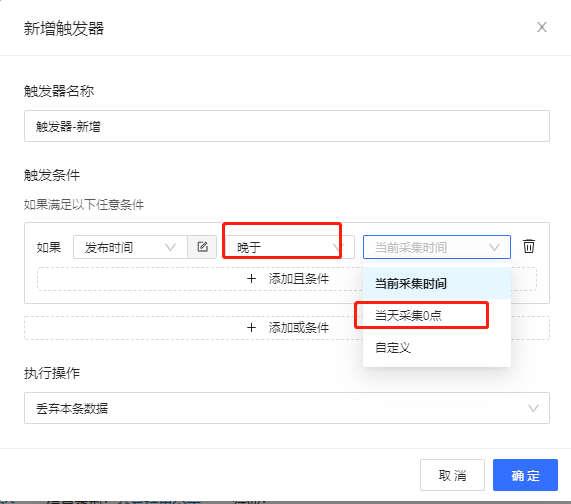Delete condition with the trash icon

tap(529, 246)
